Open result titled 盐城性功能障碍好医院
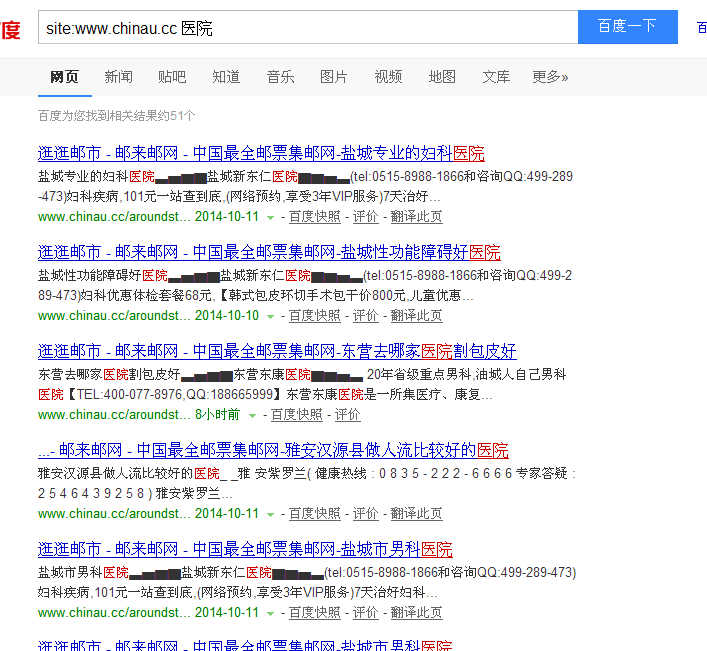Image resolution: width=707 pixels, height=651 pixels. 269,252
